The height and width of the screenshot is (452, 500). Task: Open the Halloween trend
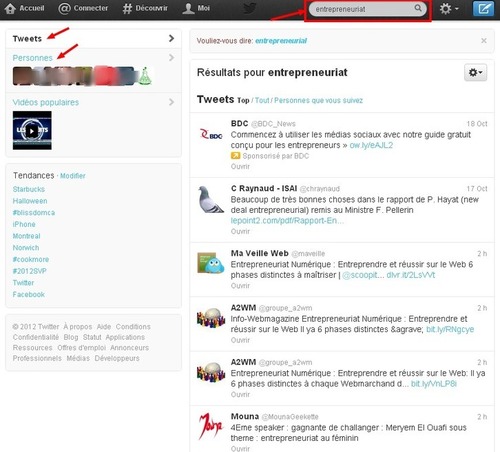pos(30,201)
